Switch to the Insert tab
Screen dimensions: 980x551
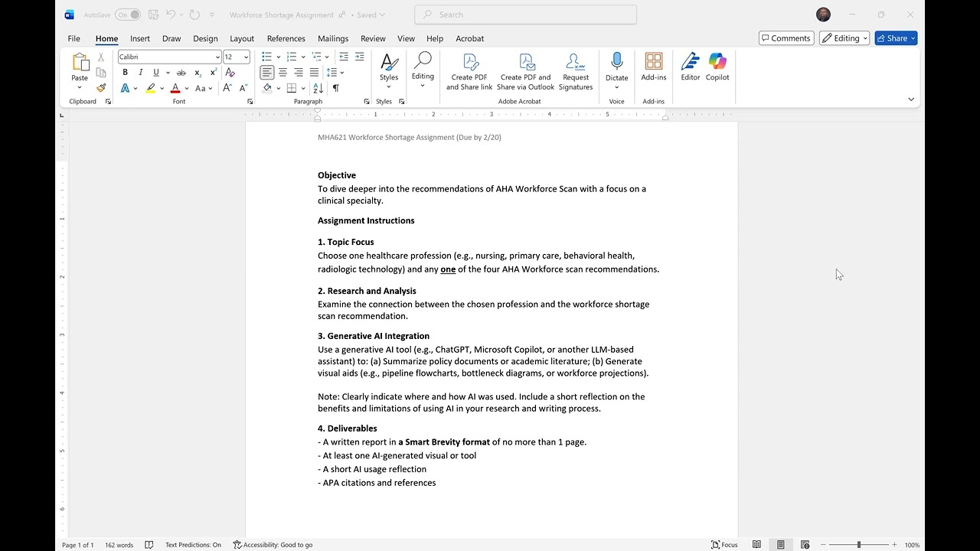coord(140,38)
